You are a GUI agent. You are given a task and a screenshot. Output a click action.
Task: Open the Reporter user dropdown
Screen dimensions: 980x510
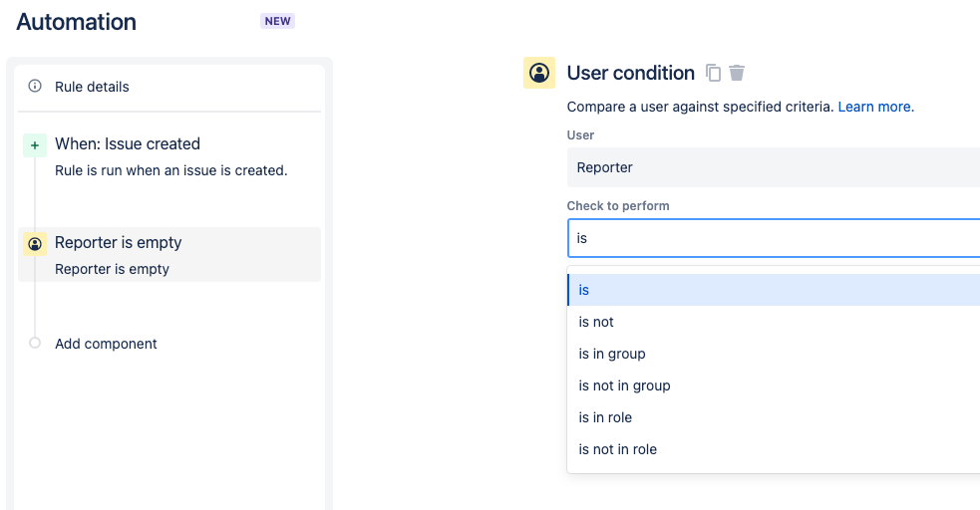coord(773,167)
